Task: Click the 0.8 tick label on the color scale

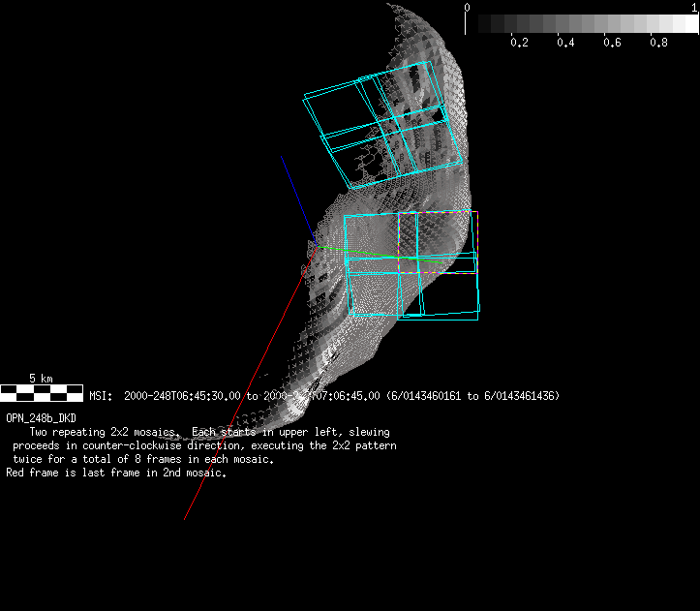Action: click(658, 44)
